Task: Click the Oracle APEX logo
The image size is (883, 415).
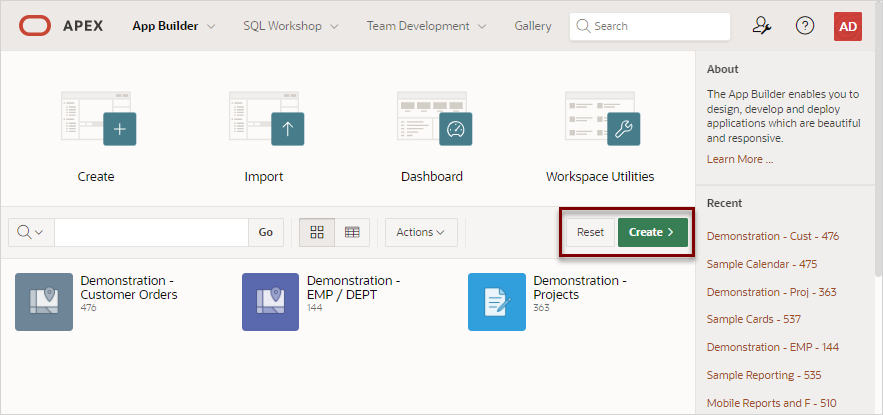Action: click(x=61, y=26)
